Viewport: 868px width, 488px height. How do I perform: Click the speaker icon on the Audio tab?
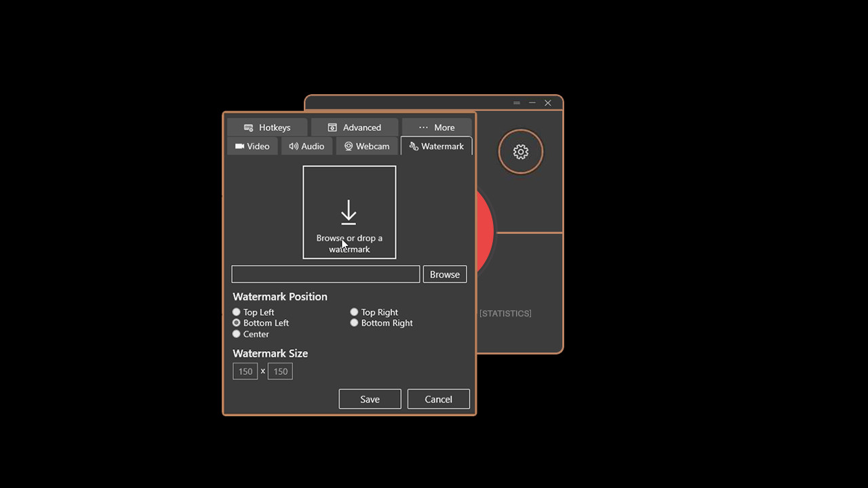tap(293, 146)
